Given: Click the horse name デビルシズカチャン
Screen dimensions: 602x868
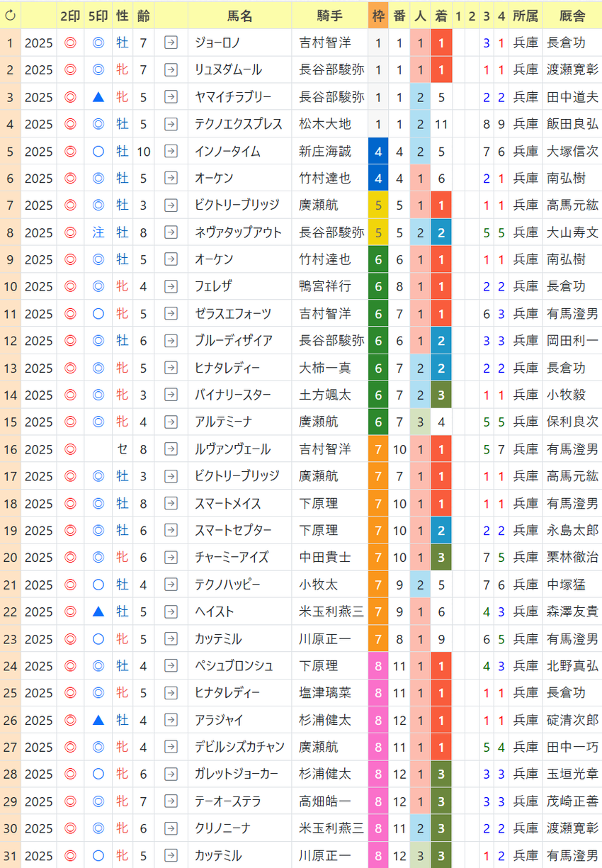Looking at the screenshot, I should point(239,747).
